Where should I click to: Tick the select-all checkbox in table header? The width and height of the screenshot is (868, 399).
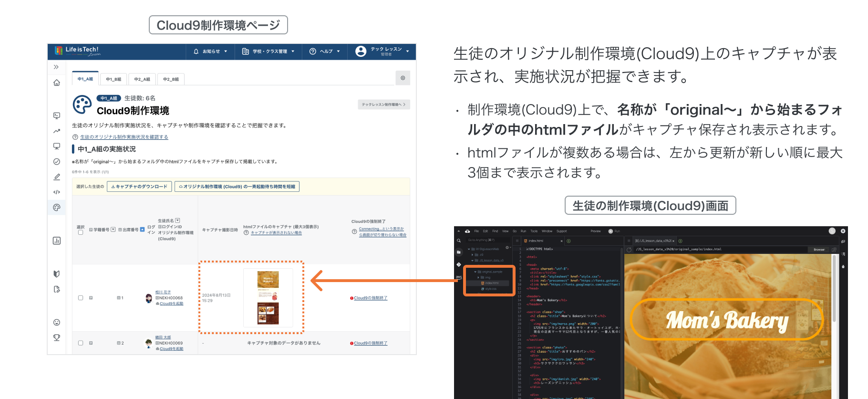click(81, 232)
